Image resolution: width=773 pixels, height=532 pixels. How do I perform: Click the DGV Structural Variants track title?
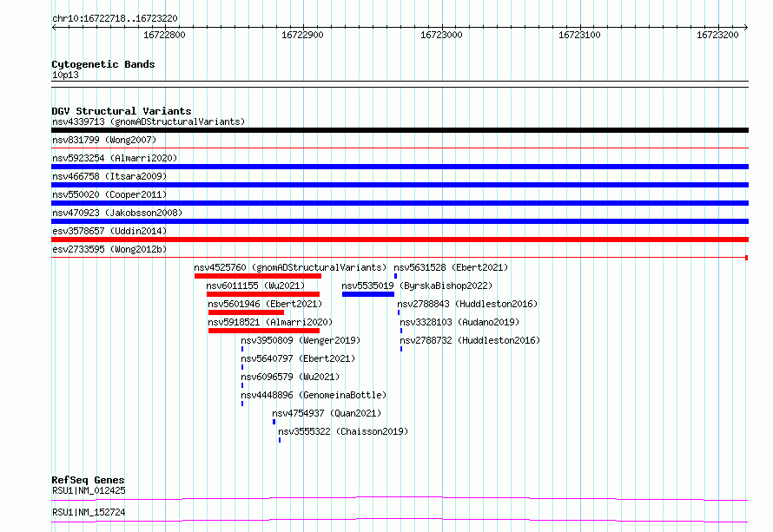pos(122,111)
